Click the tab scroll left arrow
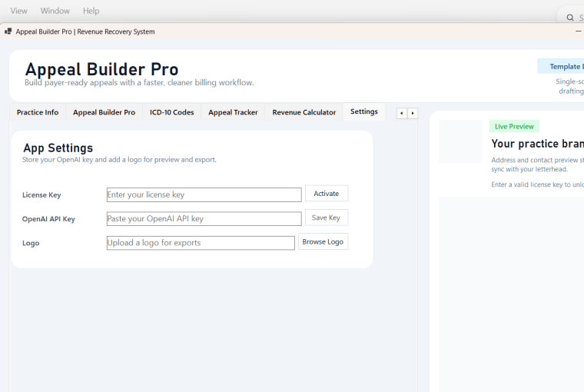Image resolution: width=584 pixels, height=392 pixels. click(x=401, y=113)
